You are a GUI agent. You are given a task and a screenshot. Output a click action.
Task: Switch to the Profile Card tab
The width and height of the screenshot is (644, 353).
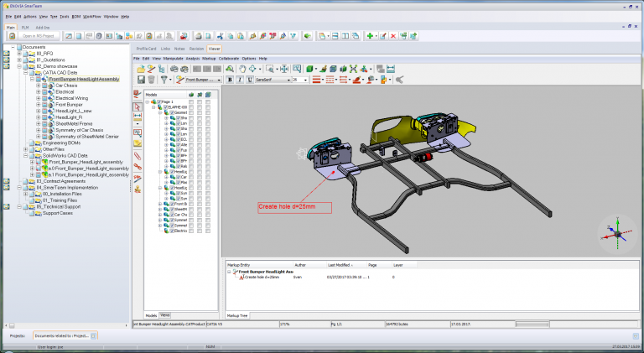coord(146,49)
